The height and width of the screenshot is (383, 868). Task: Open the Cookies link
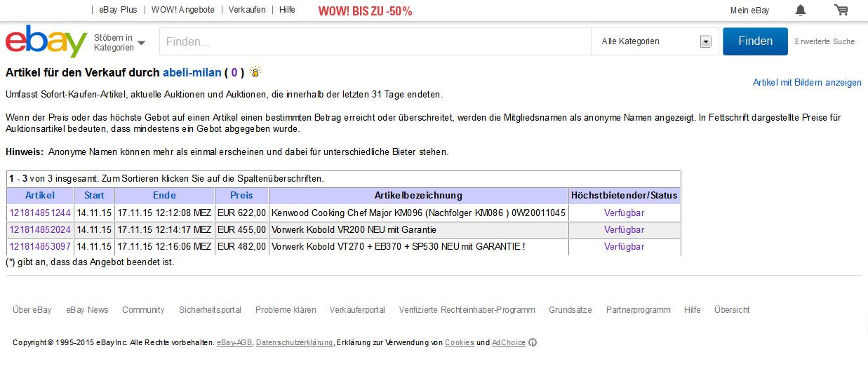click(460, 342)
